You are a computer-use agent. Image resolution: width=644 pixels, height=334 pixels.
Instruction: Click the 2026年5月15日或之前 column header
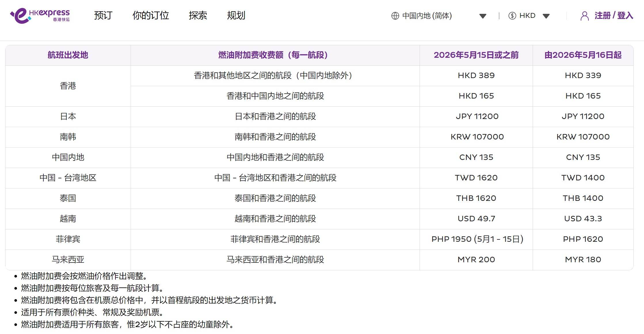pyautogui.click(x=476, y=55)
